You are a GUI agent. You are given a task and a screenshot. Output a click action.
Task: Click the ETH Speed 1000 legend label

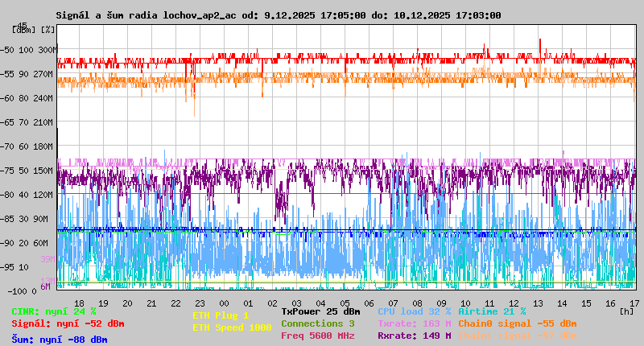coord(231,327)
